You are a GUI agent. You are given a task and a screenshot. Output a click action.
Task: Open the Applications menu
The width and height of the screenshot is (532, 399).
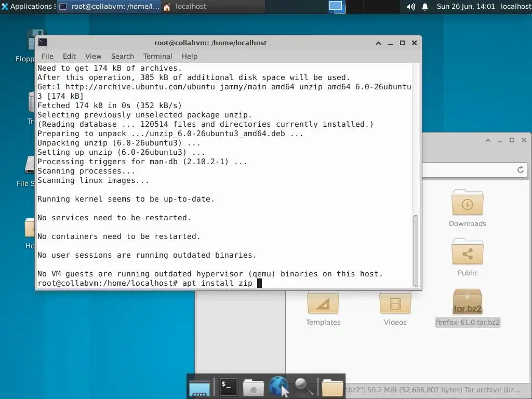click(x=28, y=6)
